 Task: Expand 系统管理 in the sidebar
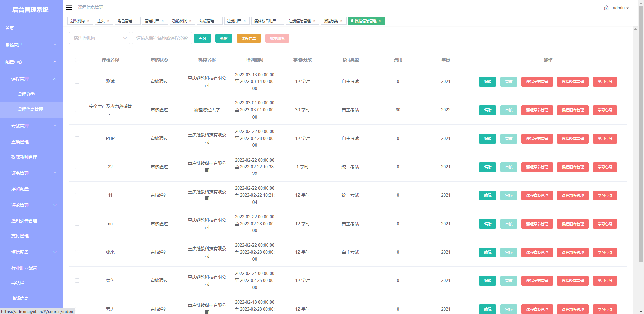(31, 45)
